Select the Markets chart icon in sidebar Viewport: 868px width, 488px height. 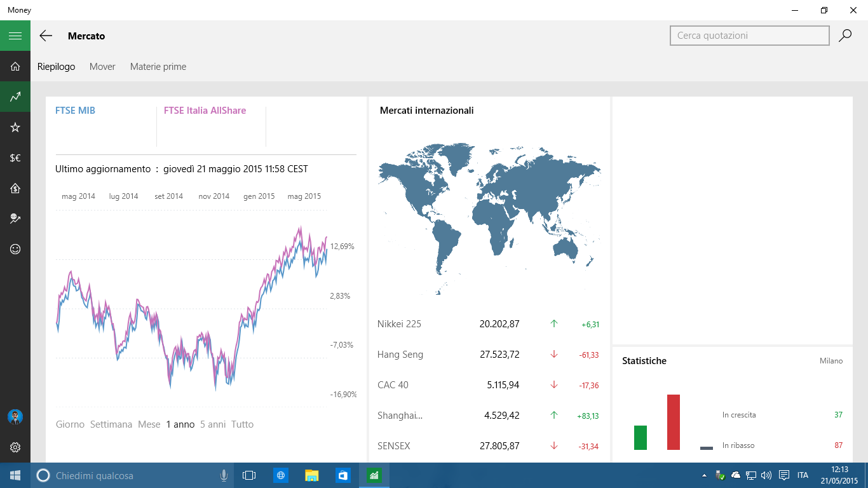(x=15, y=97)
